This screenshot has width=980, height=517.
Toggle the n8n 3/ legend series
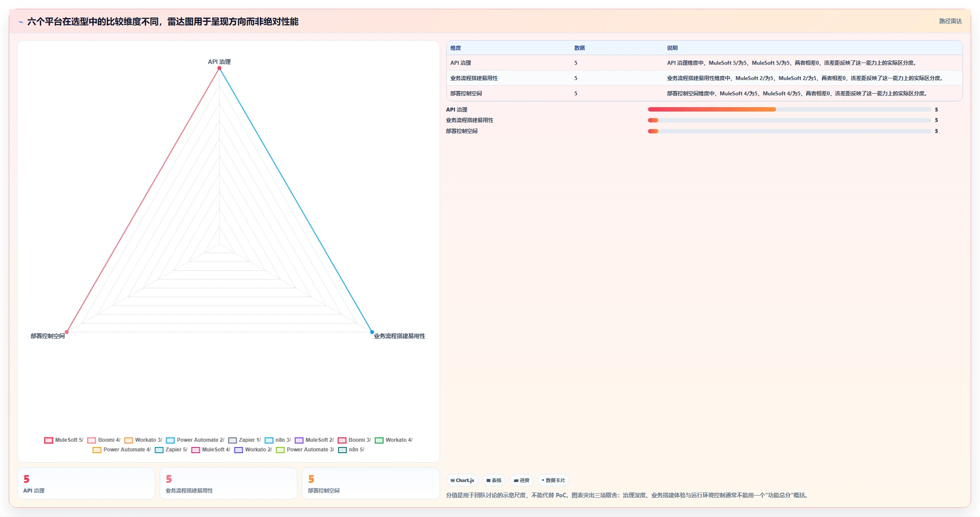pos(278,440)
